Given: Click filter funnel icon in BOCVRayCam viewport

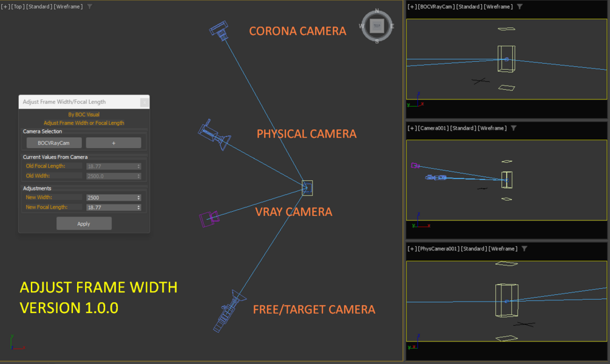Looking at the screenshot, I should point(520,7).
